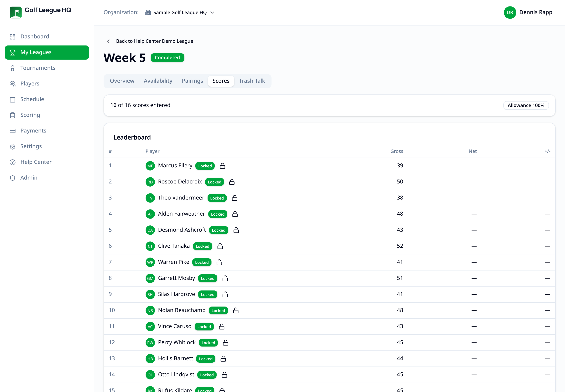Click Otto Lindqvist player name
Screen dimensions: 565x392
176,375
